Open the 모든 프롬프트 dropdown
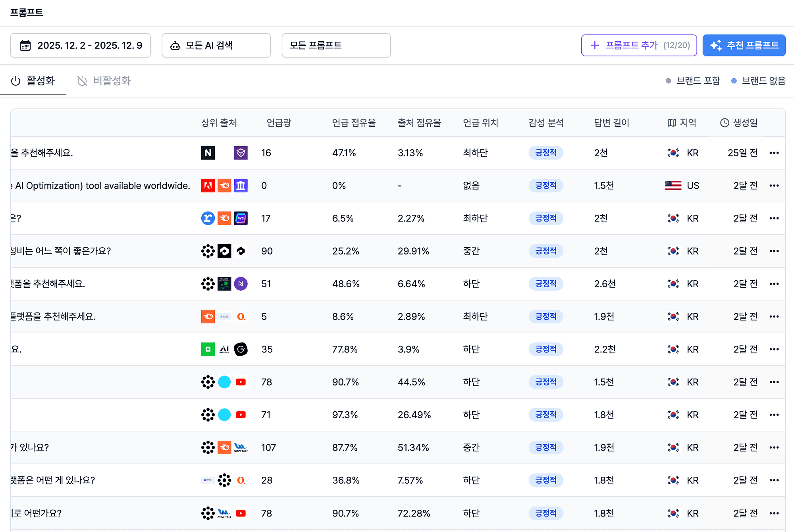 (x=335, y=45)
